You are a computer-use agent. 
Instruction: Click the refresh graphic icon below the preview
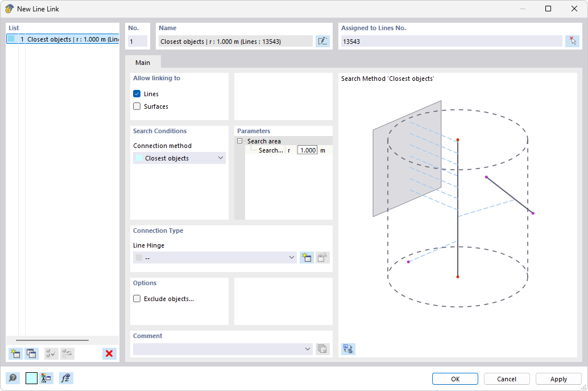point(348,349)
